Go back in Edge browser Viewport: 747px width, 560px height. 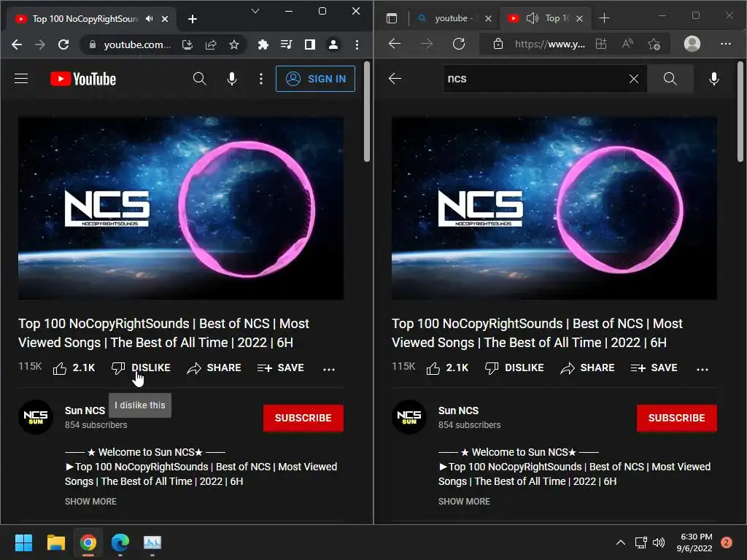(x=395, y=44)
